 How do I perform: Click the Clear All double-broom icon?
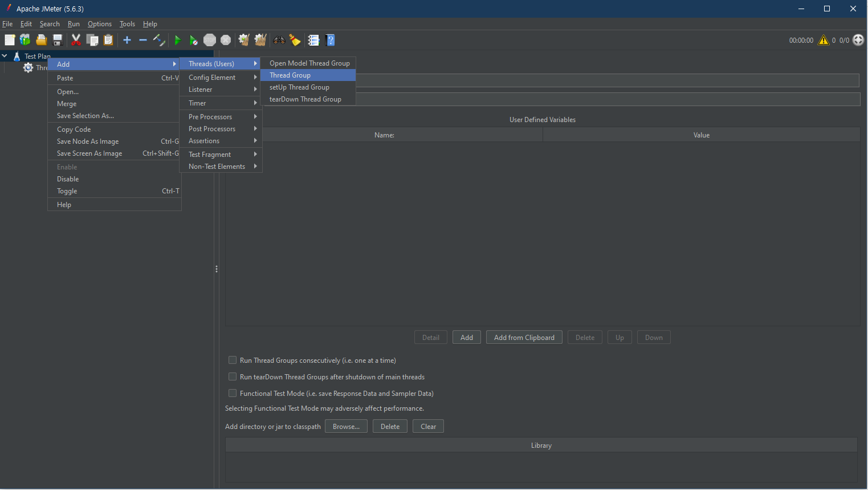260,40
